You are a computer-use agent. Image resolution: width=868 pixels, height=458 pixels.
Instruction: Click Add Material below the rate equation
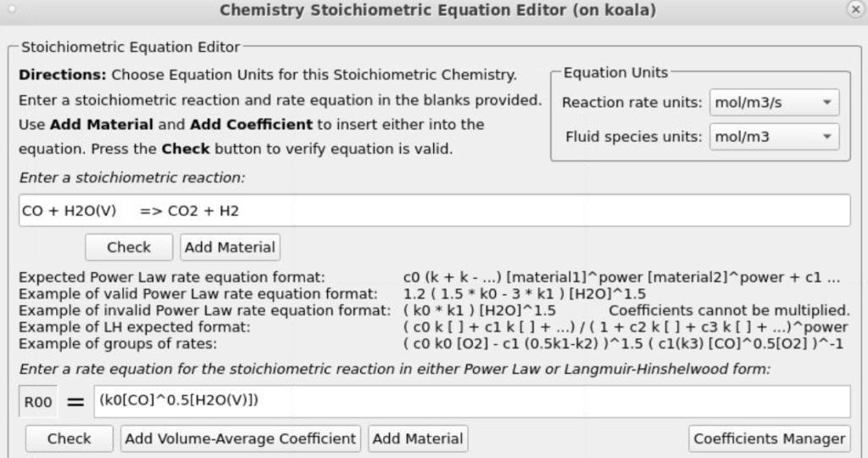[x=418, y=438]
